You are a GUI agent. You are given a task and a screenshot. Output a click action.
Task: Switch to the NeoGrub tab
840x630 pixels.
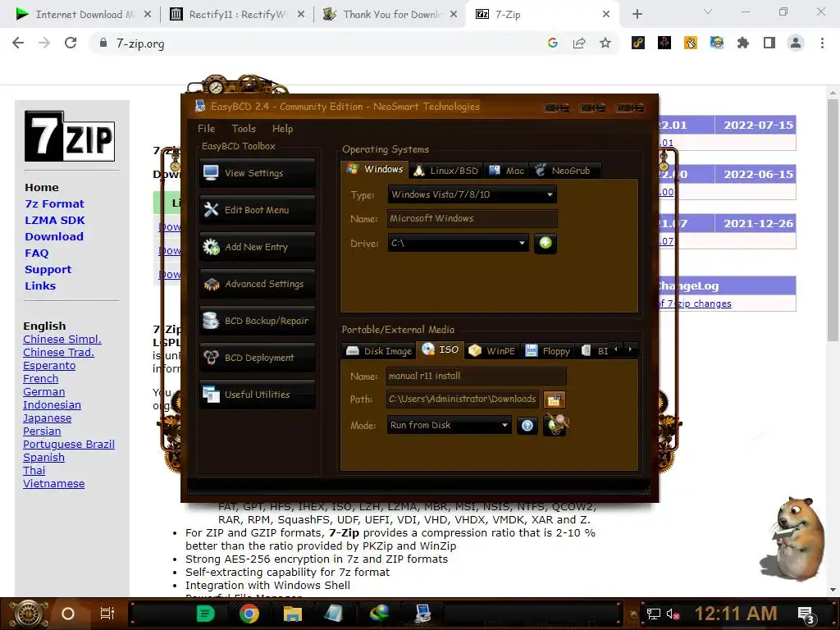coord(564,171)
